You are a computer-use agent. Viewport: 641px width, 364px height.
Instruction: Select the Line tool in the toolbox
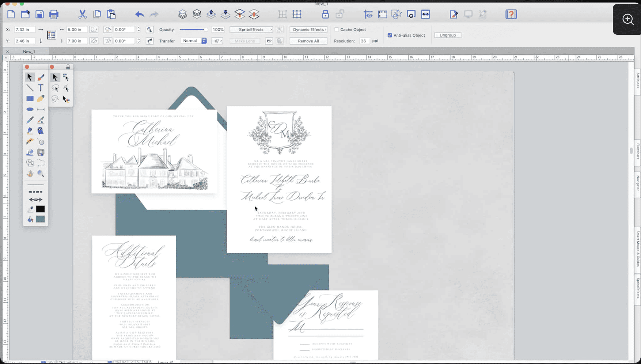pyautogui.click(x=30, y=88)
